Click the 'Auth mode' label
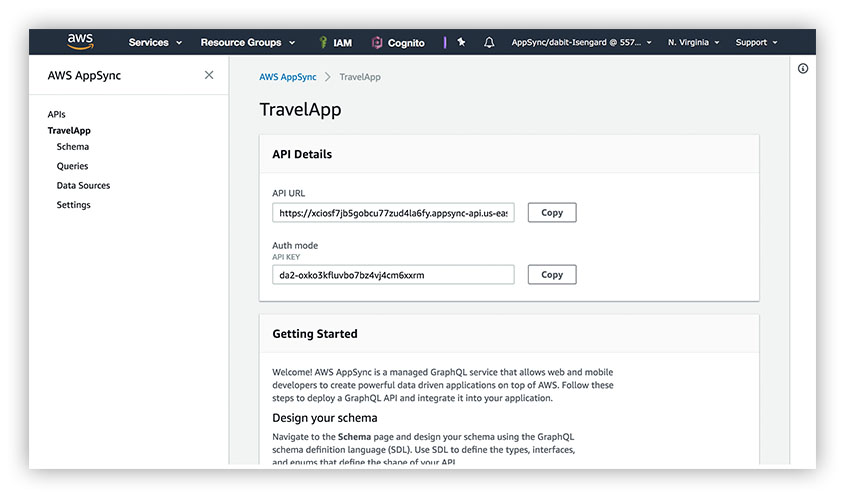Image resolution: width=850 pixels, height=501 pixels. (295, 246)
